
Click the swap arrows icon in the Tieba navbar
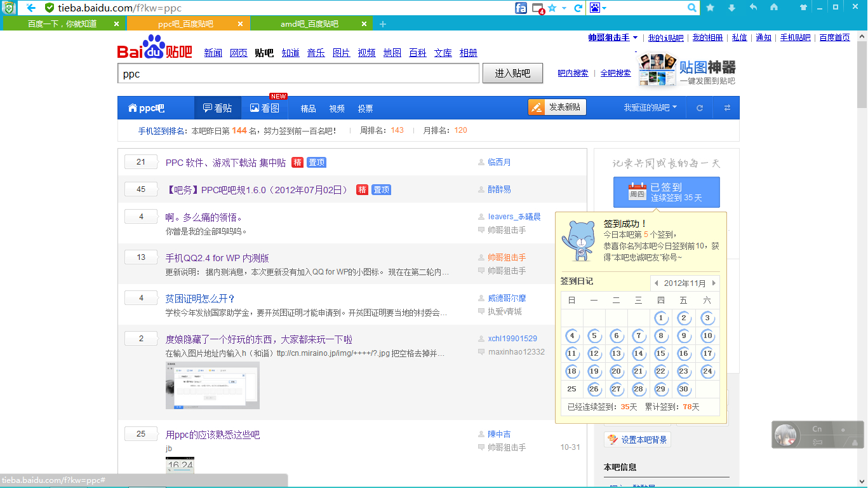[x=727, y=108]
